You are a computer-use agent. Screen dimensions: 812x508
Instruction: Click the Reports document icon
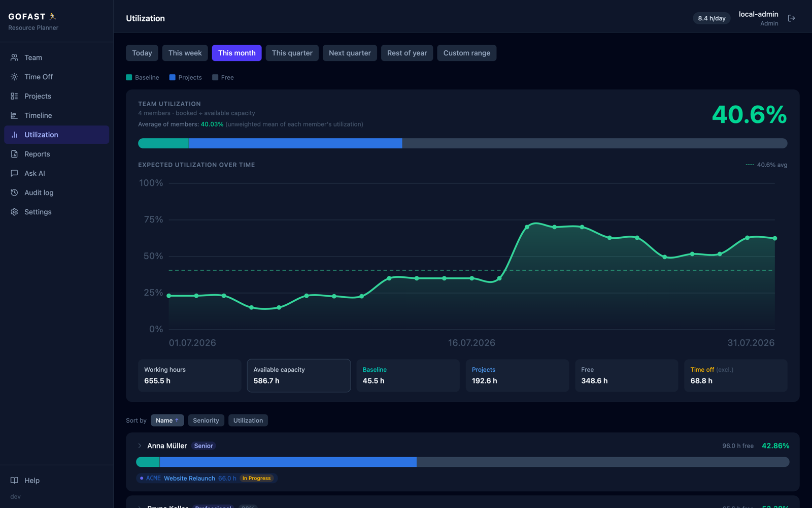click(14, 154)
